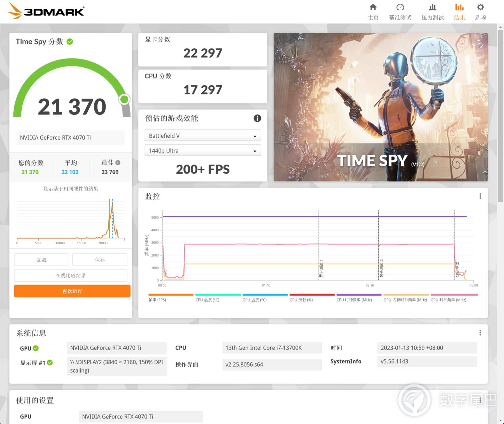Select the 结果 results tab
This screenshot has width=504, height=424.
[459, 12]
